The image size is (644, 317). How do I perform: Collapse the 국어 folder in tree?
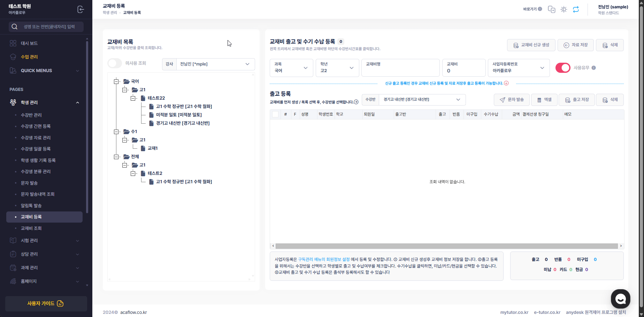coord(116,82)
